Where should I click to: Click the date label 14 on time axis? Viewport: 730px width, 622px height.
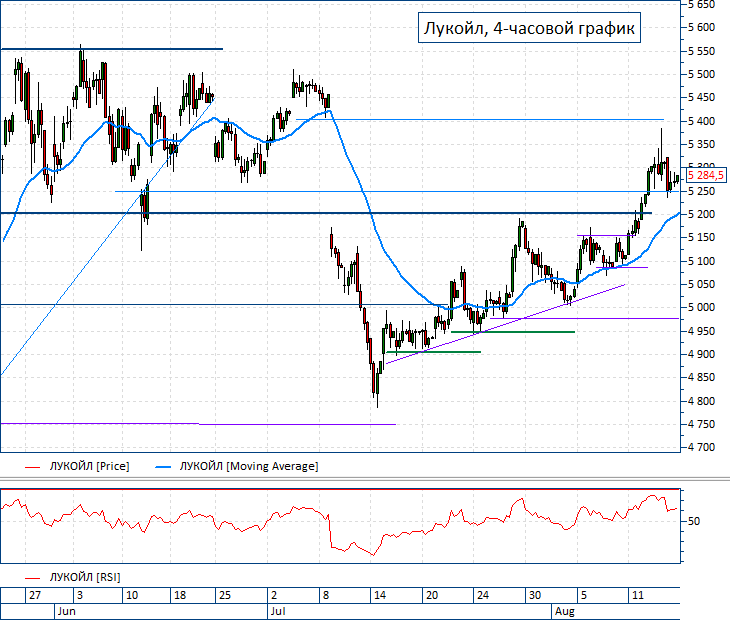click(x=380, y=595)
